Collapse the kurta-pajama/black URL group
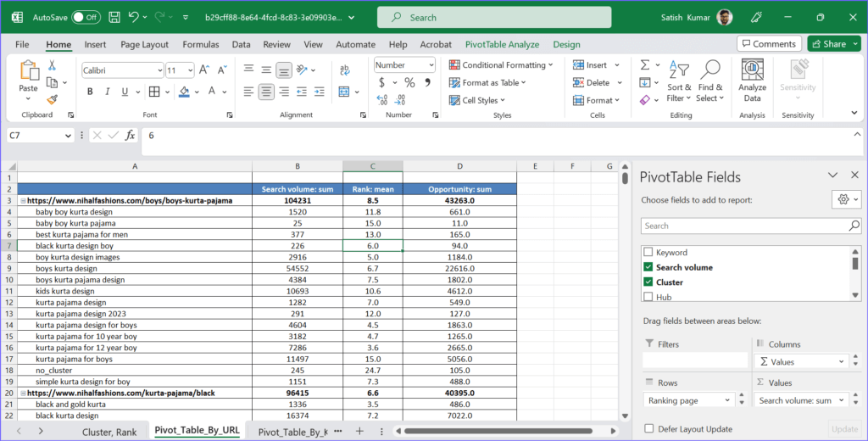Image resolution: width=868 pixels, height=441 pixels. (23, 393)
